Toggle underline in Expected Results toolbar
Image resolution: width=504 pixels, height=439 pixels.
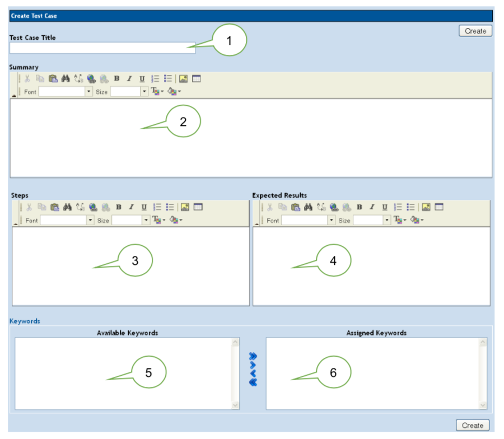[385, 207]
